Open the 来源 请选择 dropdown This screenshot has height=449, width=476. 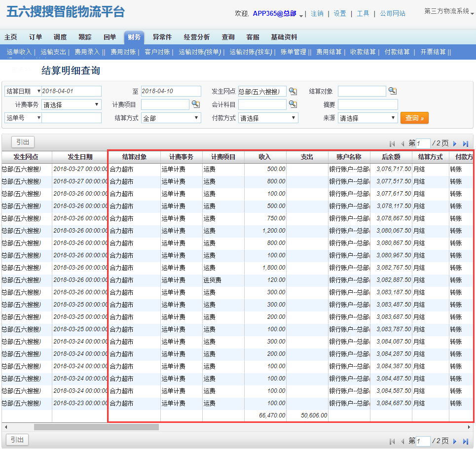coord(367,118)
